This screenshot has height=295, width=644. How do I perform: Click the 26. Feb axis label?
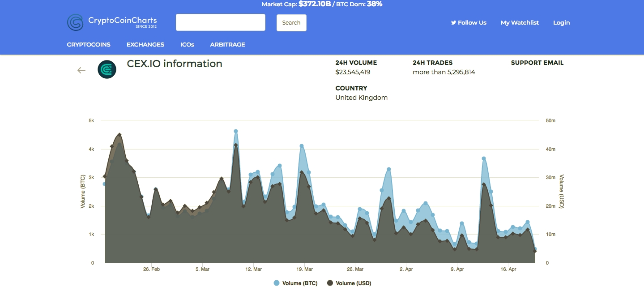[152, 269]
